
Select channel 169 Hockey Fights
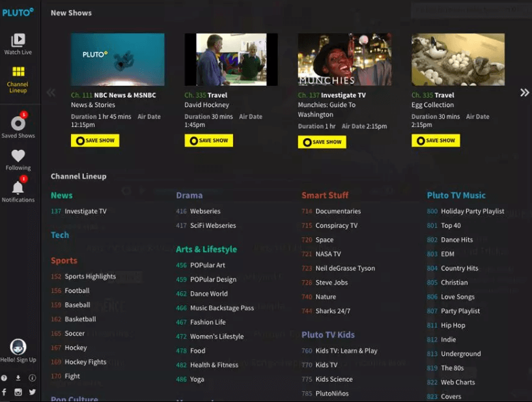pyautogui.click(x=79, y=362)
